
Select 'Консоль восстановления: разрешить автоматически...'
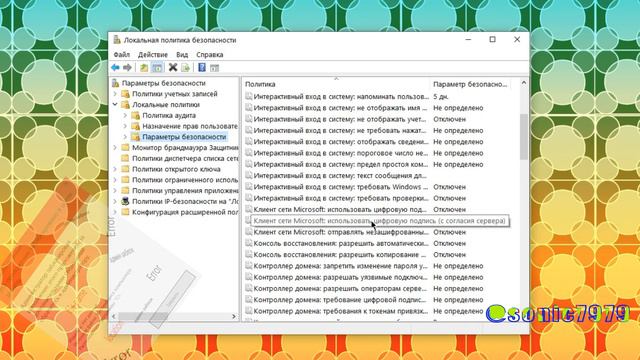point(341,243)
